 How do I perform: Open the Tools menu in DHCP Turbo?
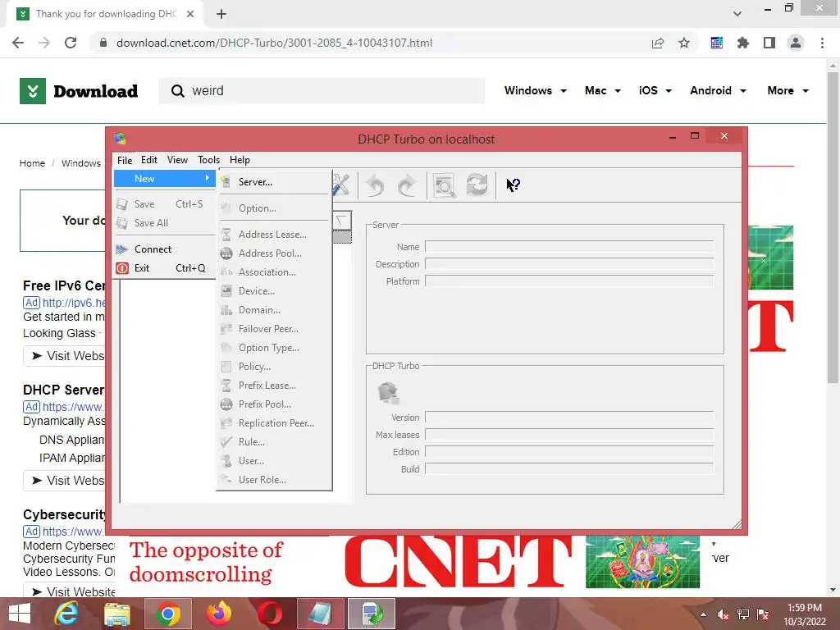click(x=208, y=160)
